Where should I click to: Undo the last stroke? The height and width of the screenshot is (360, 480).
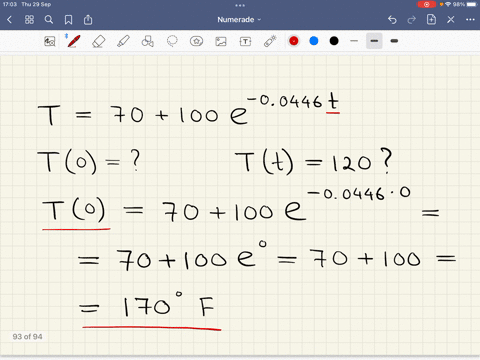392,20
